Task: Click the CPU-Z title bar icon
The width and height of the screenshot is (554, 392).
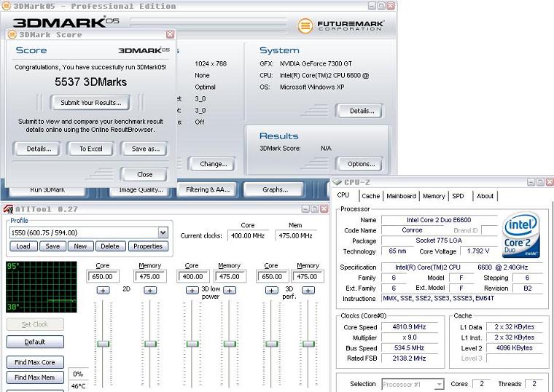Action: tap(337, 182)
